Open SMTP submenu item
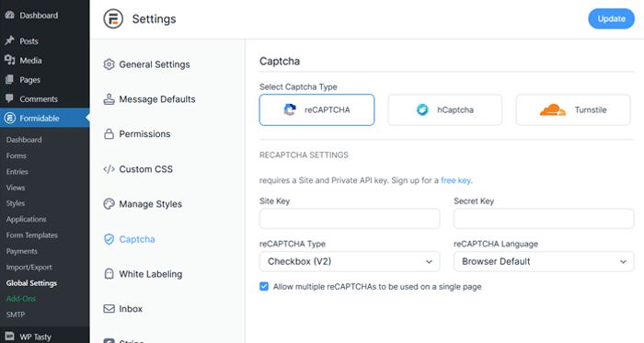The width and height of the screenshot is (644, 343). 16,314
